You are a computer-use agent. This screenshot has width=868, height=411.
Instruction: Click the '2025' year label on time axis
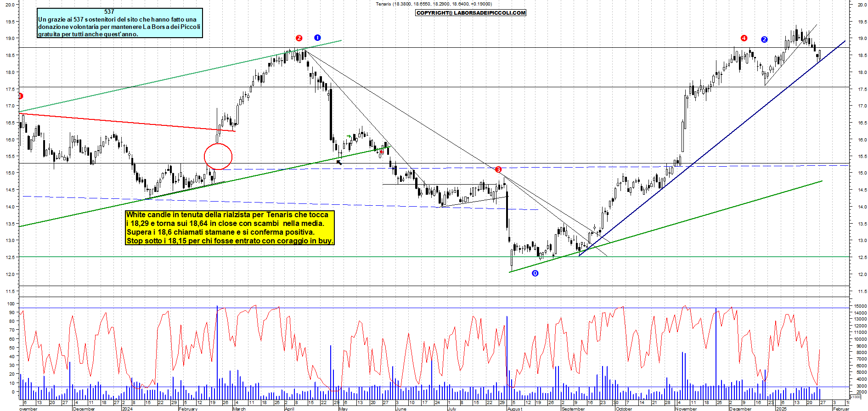(x=781, y=409)
